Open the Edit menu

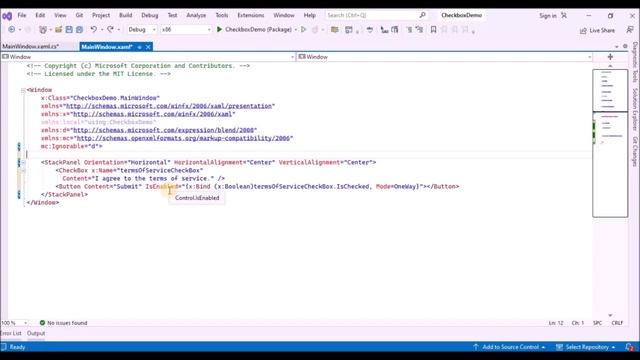40,15
